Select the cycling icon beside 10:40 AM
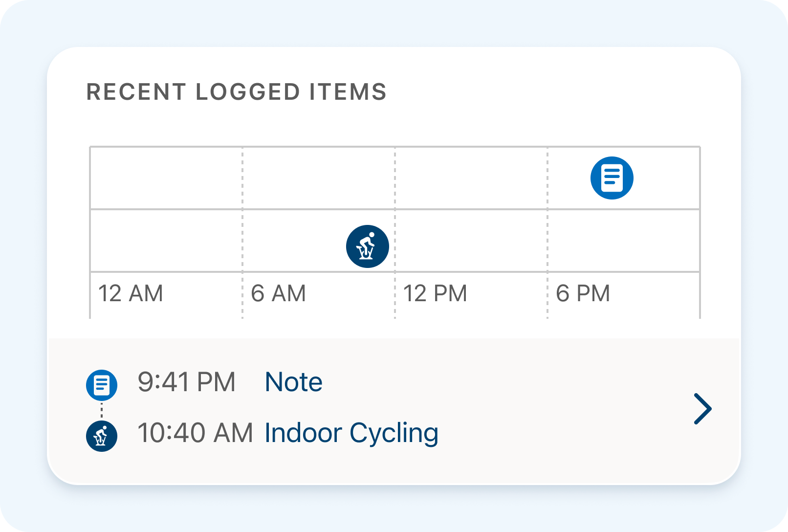The width and height of the screenshot is (788, 532). pyautogui.click(x=102, y=436)
